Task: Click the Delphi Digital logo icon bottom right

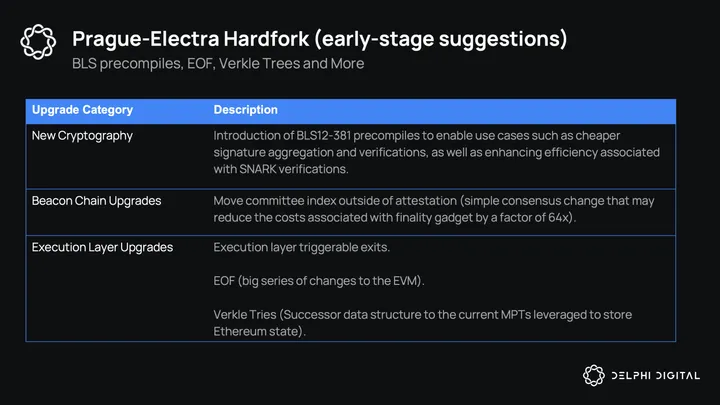Action: pos(594,374)
